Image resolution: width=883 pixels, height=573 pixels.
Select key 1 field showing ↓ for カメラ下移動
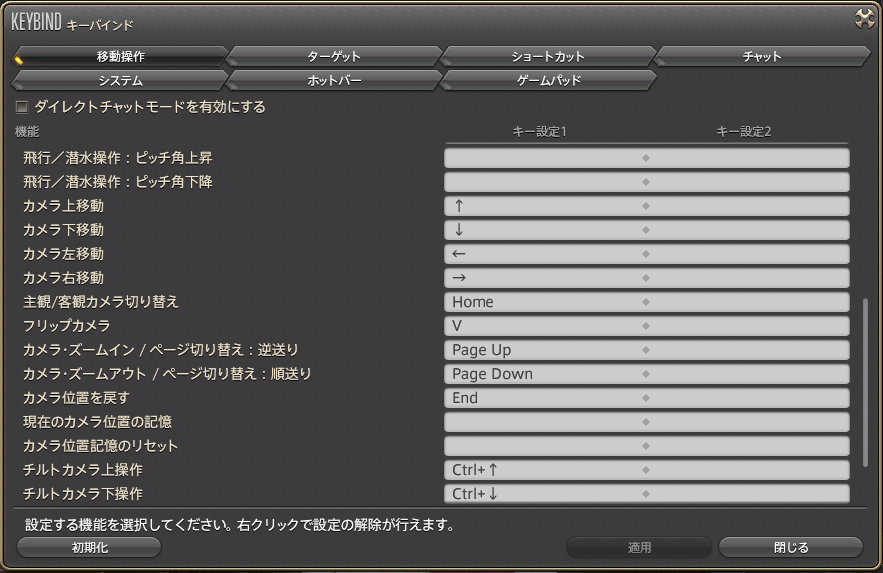pyautogui.click(x=545, y=230)
